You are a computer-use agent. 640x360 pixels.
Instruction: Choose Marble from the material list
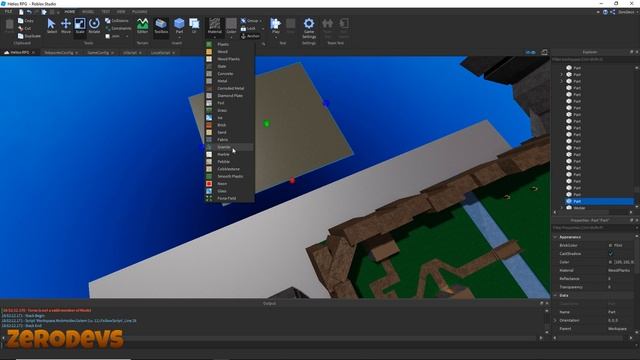[x=229, y=154]
